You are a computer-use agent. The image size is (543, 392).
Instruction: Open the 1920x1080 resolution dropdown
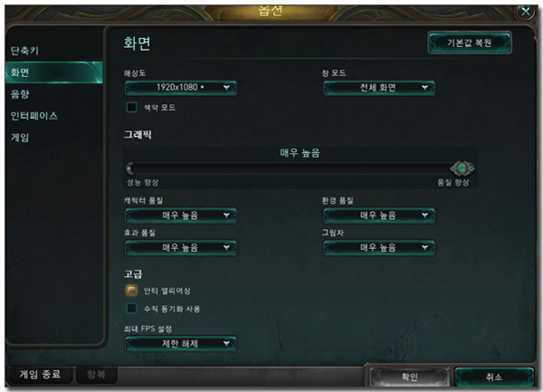coord(181,88)
